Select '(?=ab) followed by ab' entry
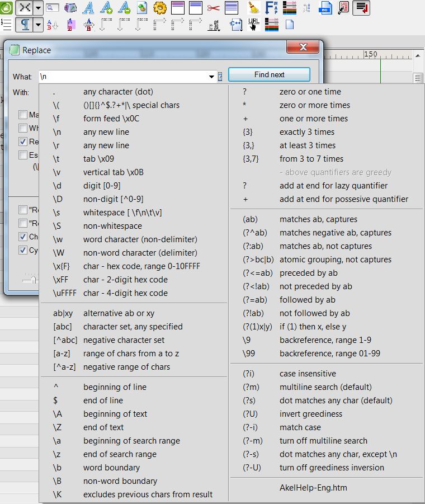 pyautogui.click(x=327, y=300)
